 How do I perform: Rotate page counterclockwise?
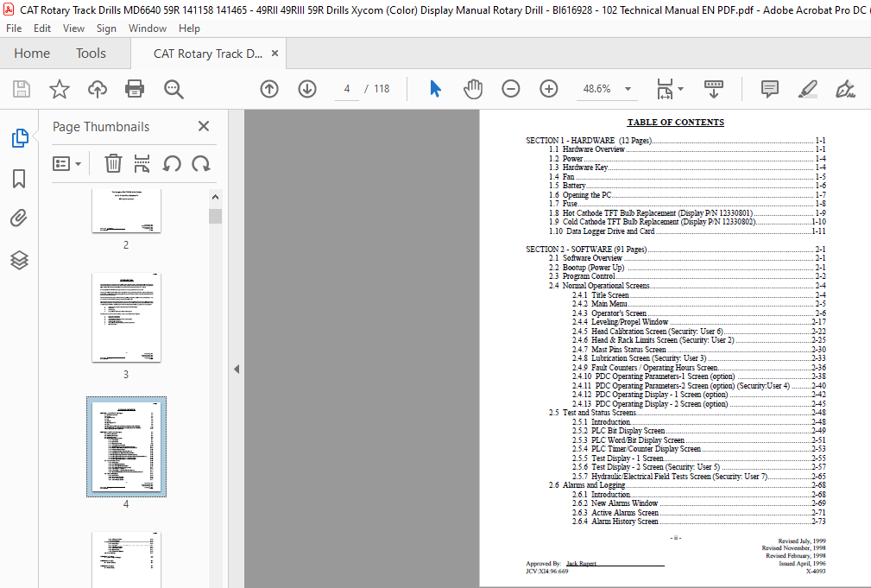click(172, 164)
